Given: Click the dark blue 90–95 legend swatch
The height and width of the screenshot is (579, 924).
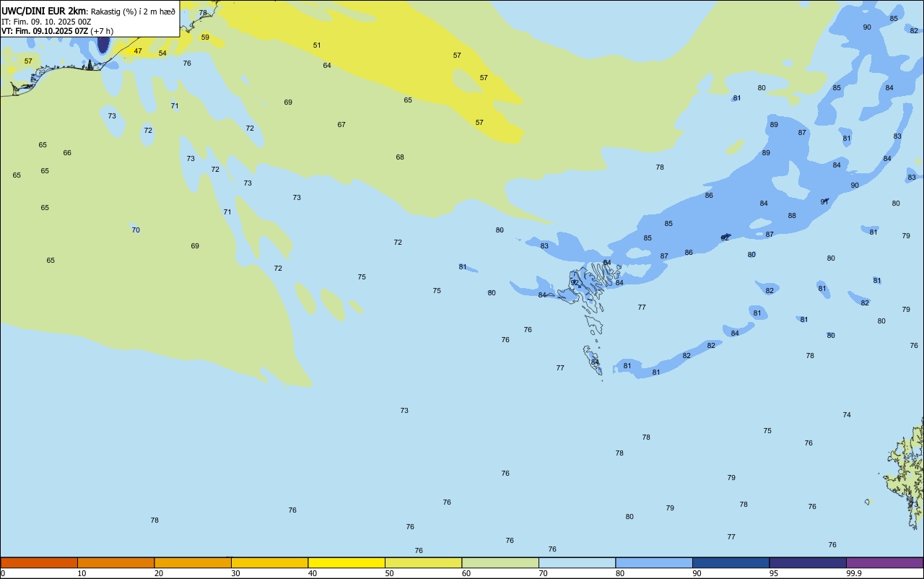Looking at the screenshot, I should tap(731, 562).
